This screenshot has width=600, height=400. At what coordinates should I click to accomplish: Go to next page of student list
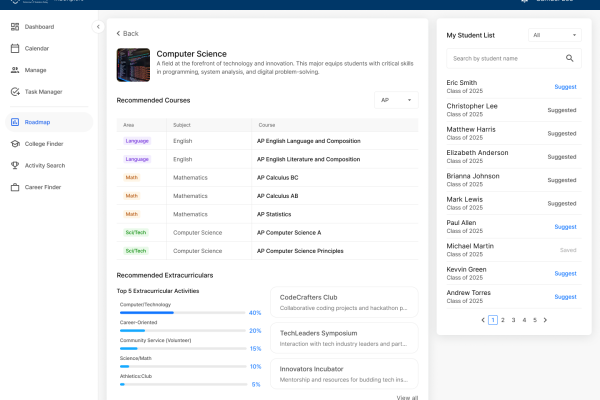click(545, 320)
